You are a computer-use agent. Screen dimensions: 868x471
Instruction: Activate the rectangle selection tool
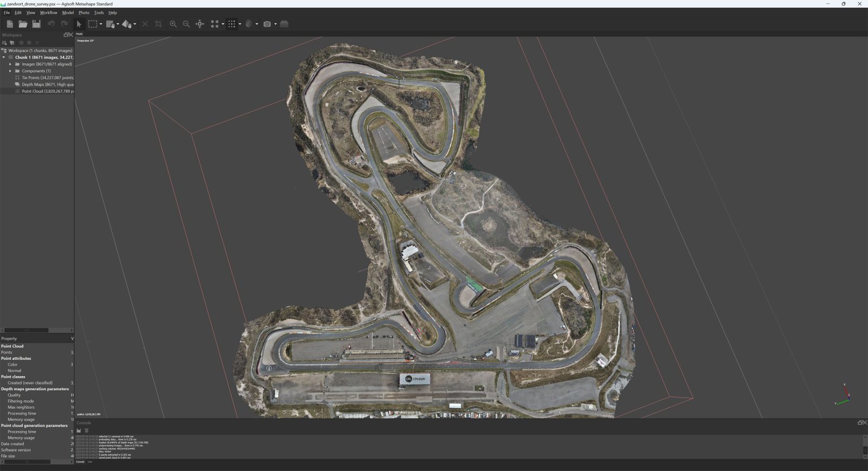pyautogui.click(x=93, y=24)
